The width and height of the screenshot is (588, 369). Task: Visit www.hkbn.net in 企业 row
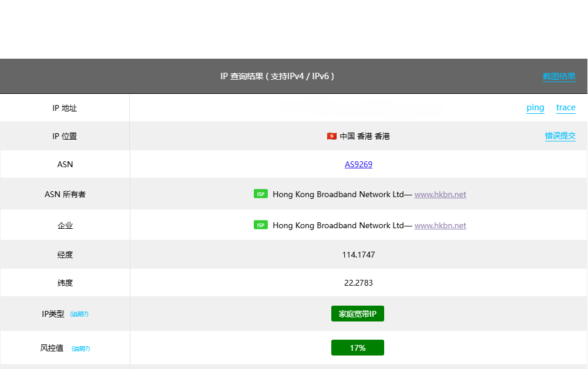440,225
